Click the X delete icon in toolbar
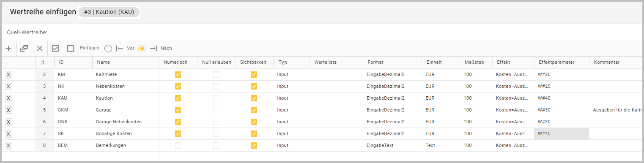Screen dimensions: 644x163 tap(40, 49)
